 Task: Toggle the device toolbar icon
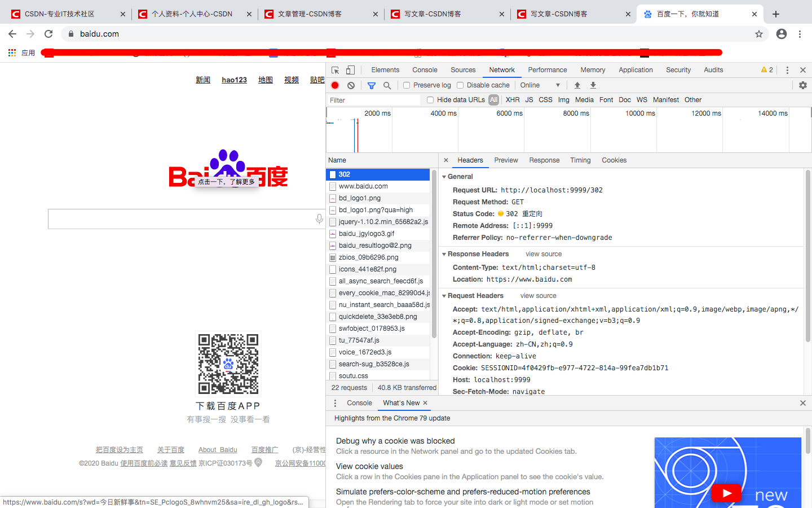click(350, 70)
